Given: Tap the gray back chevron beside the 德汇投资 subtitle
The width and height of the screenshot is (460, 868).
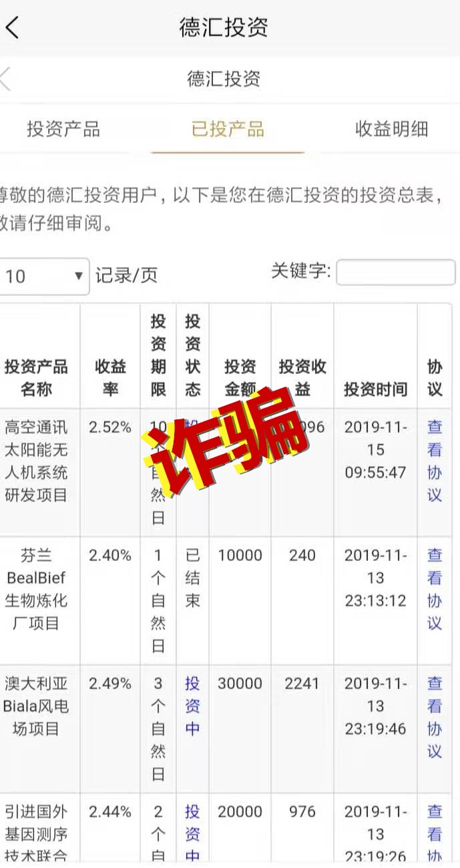Looking at the screenshot, I should point(5,79).
